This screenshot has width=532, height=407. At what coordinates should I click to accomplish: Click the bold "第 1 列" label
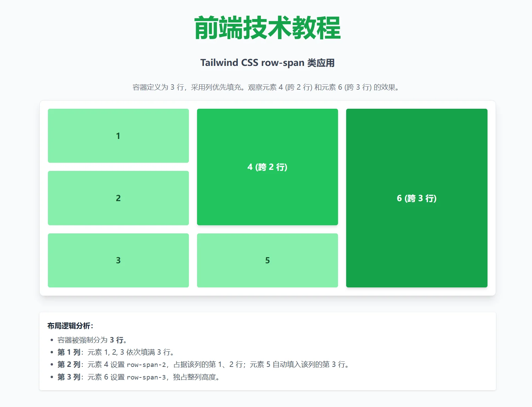click(x=69, y=352)
